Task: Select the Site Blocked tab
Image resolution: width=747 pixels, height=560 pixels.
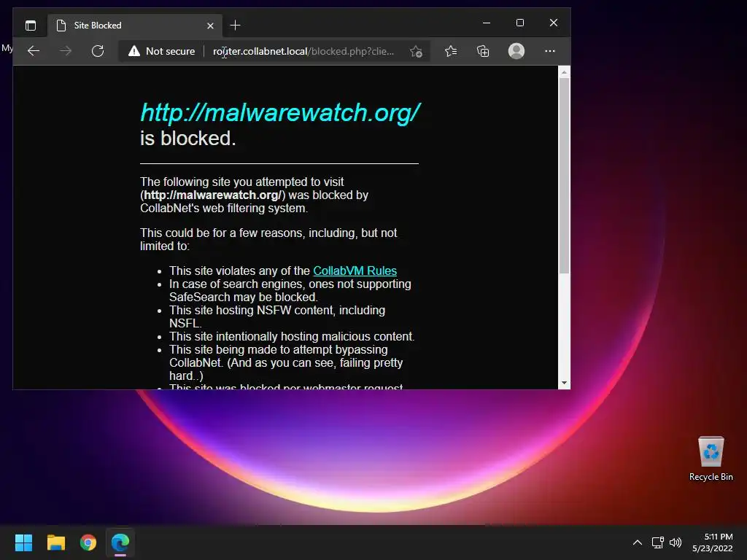Action: pyautogui.click(x=134, y=26)
